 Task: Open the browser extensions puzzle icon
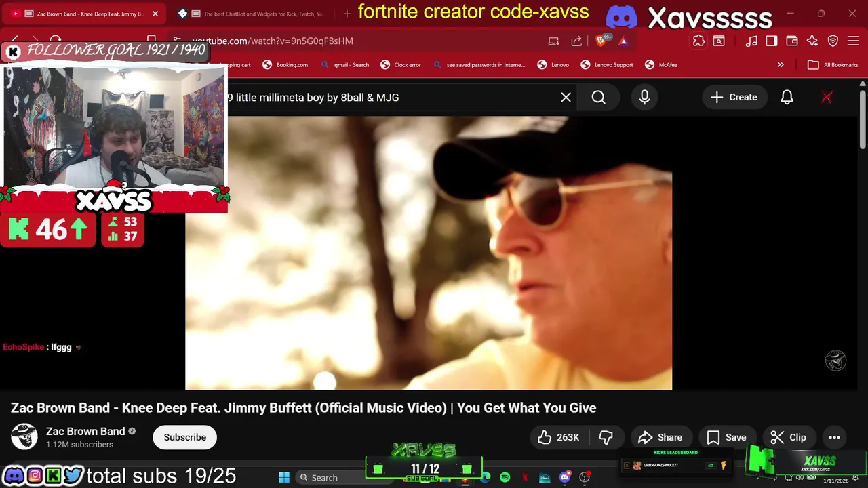pyautogui.click(x=698, y=41)
